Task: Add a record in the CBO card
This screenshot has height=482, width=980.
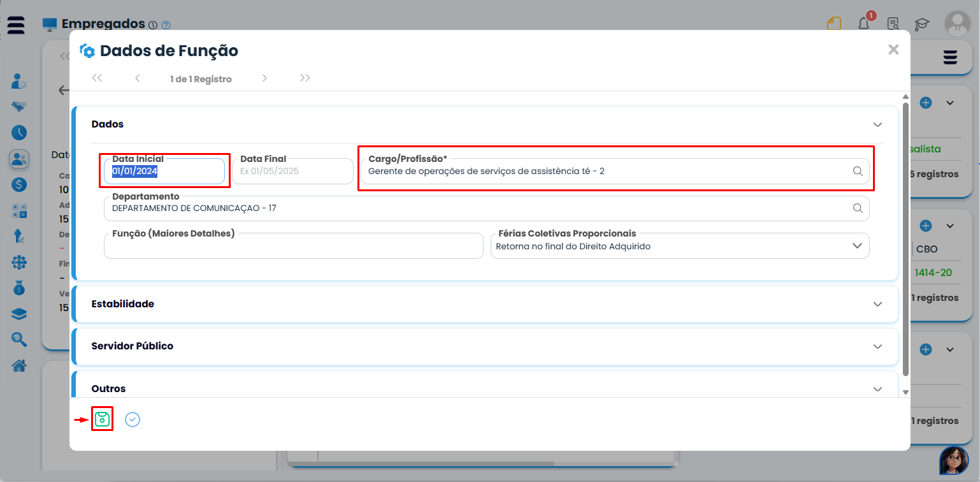Action: click(x=926, y=226)
